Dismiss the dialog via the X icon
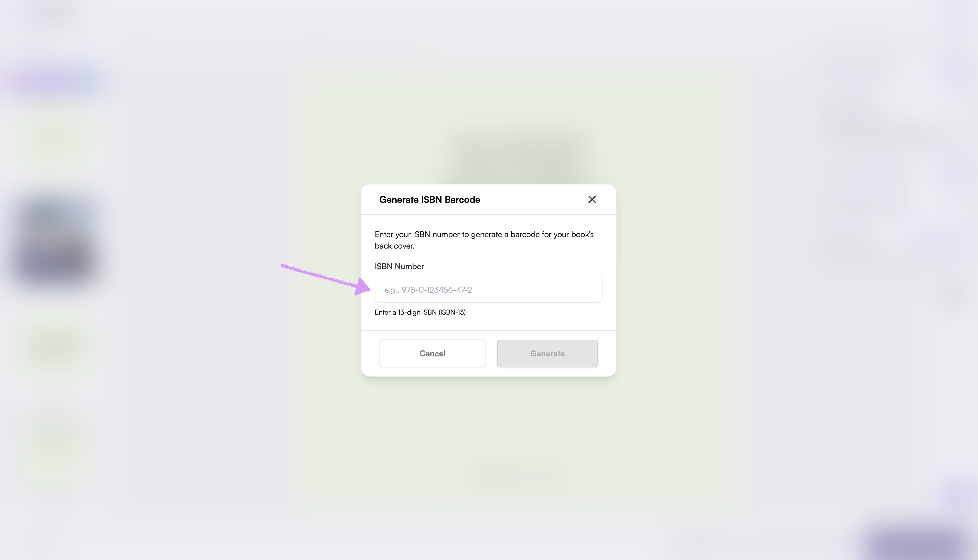This screenshot has height=560, width=978. coord(592,199)
